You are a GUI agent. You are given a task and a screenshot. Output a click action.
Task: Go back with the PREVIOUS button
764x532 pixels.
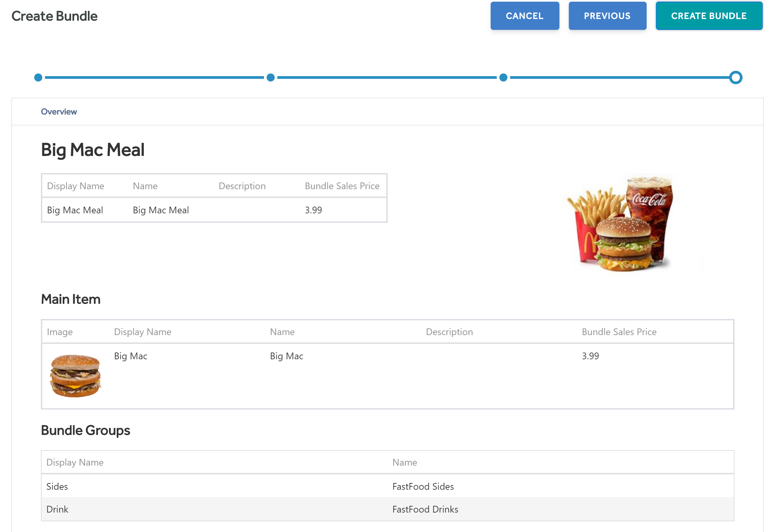[x=607, y=16]
